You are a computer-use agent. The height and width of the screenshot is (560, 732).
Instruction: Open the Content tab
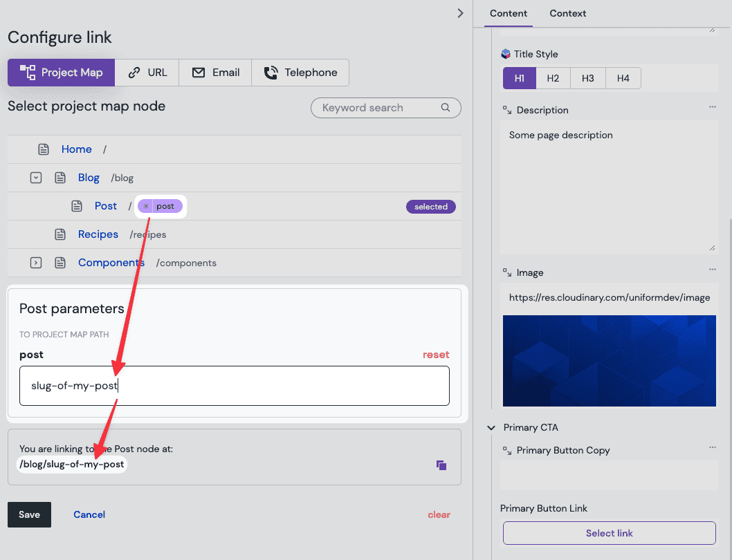tap(509, 14)
